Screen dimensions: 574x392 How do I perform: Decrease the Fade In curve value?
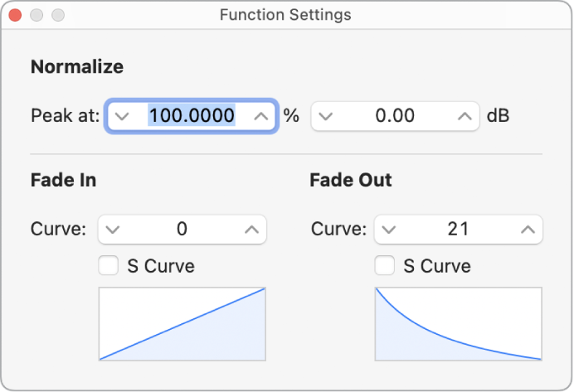pyautogui.click(x=113, y=230)
